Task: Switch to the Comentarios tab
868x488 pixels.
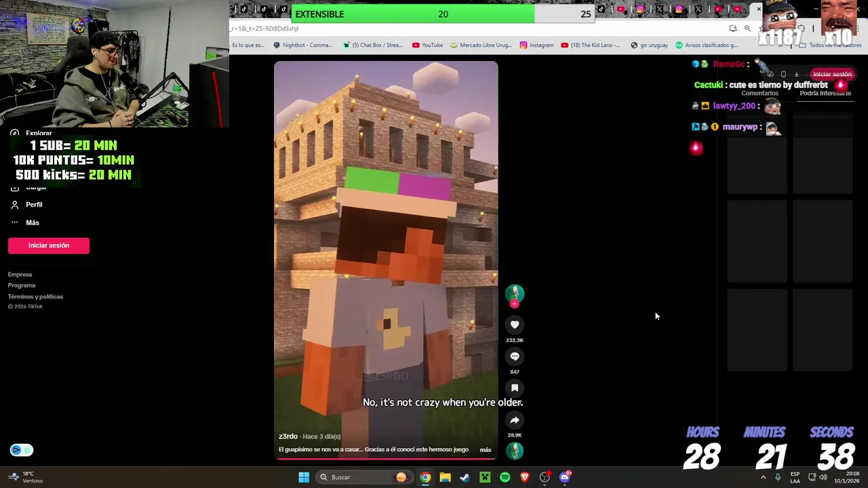Action: (x=759, y=94)
